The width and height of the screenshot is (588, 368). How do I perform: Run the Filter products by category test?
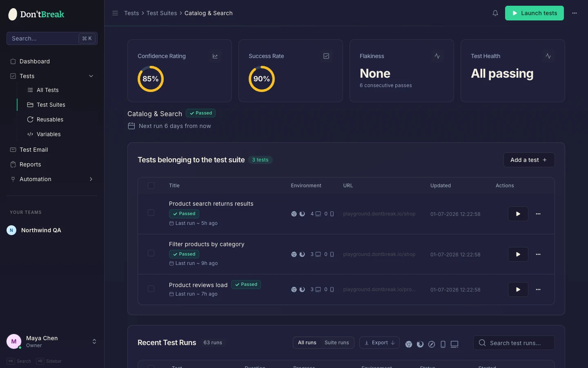[x=518, y=254]
